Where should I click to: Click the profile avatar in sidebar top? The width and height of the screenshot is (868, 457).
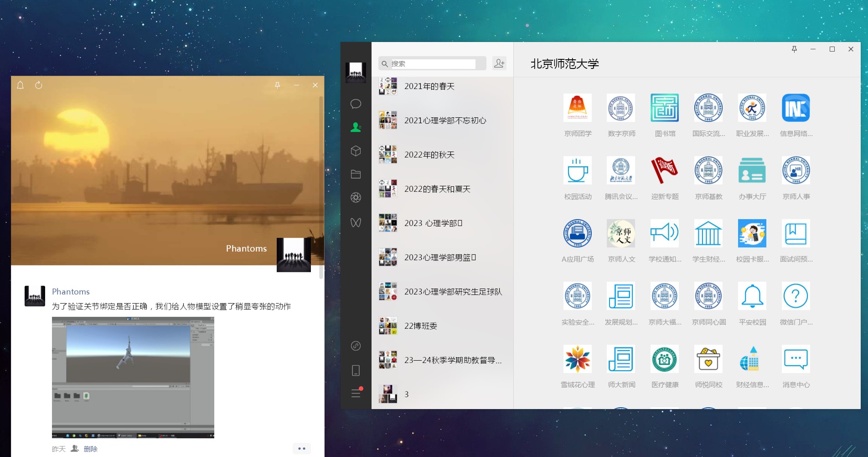click(356, 73)
